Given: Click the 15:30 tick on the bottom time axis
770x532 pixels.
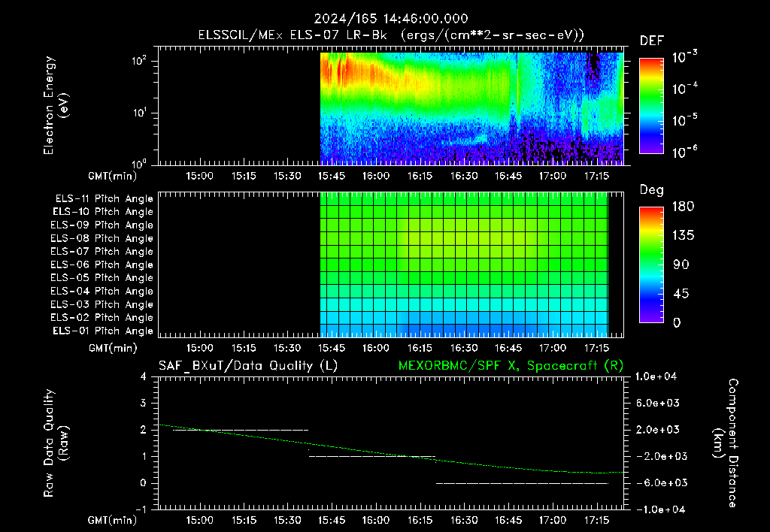Looking at the screenshot, I should 287,520.
